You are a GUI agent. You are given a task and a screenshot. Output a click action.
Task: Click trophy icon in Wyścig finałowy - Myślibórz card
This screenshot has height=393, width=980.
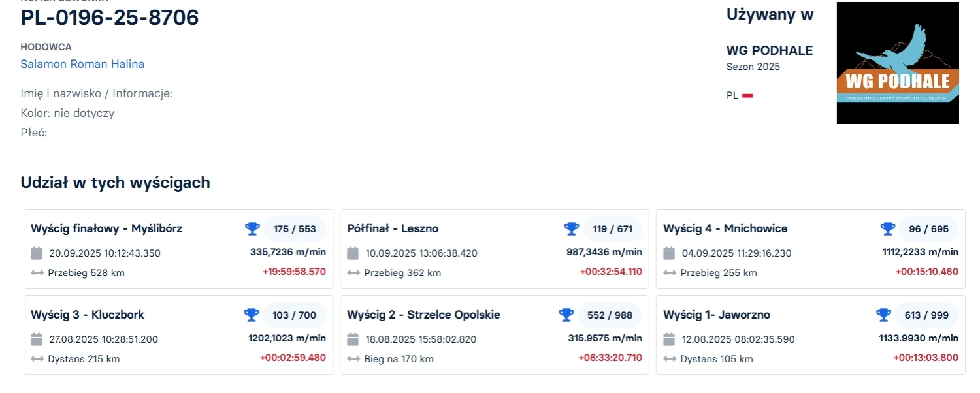coord(252,228)
